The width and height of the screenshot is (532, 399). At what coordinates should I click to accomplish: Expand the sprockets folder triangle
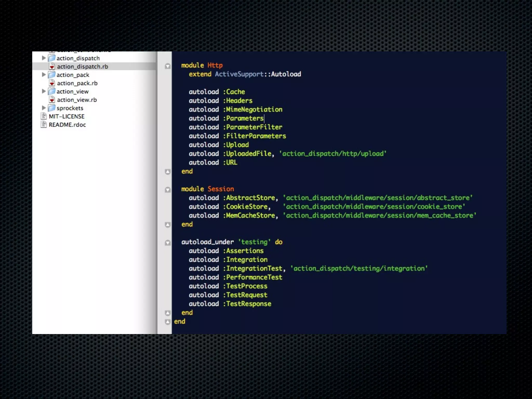click(x=44, y=108)
